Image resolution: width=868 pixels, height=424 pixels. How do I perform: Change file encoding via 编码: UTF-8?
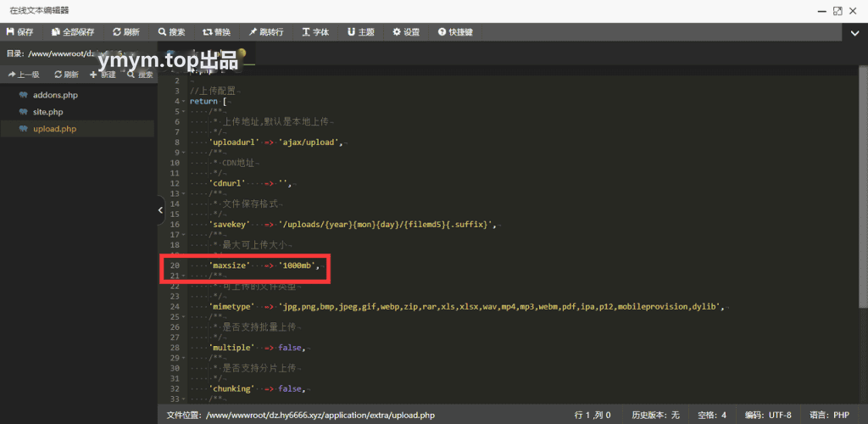(x=768, y=416)
